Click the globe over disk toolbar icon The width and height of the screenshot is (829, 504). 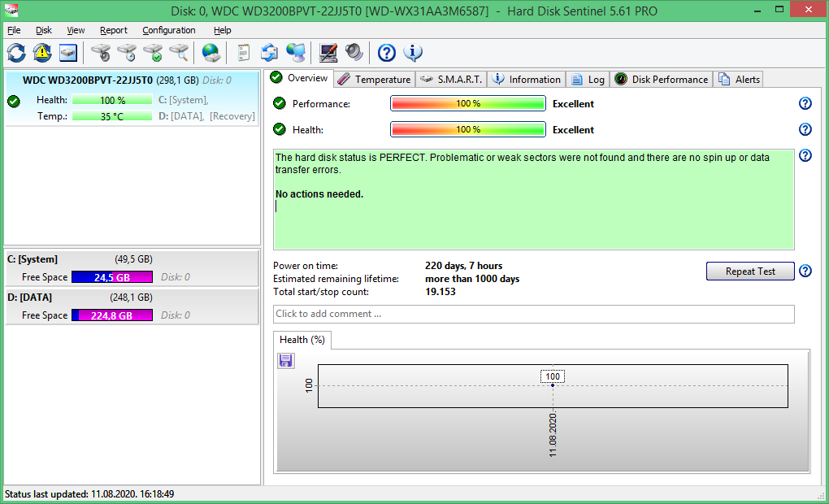click(x=211, y=53)
